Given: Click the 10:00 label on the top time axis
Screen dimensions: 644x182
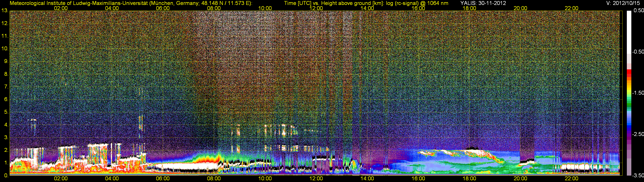Looking at the screenshot, I should 265,8.
